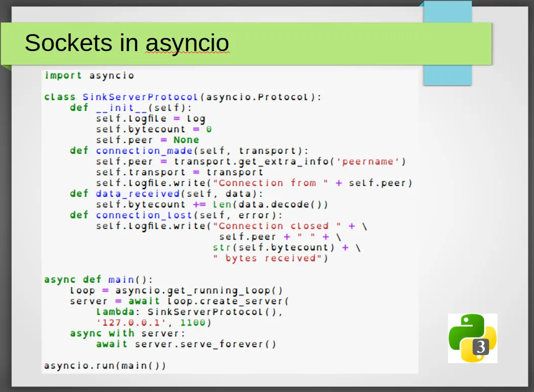Click the 'import asyncio' code line
This screenshot has height=392, width=534.
[x=89, y=75]
